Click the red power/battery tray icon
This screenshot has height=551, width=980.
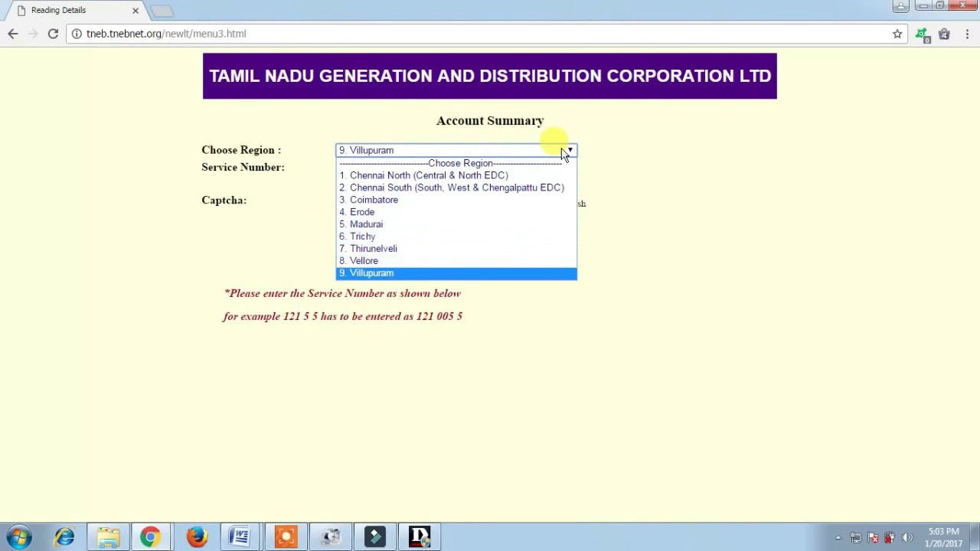click(x=890, y=537)
